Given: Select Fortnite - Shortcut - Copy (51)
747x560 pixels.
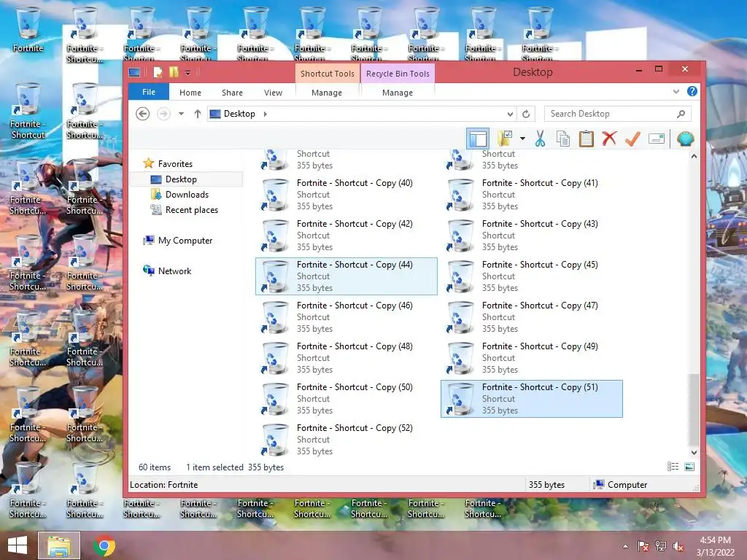Looking at the screenshot, I should point(532,399).
